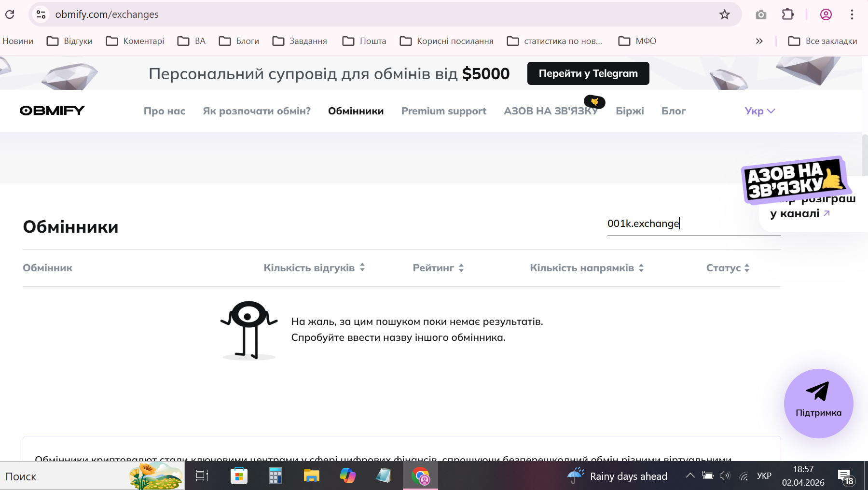
Task: Sort by Рейтинг column
Action: 438,268
